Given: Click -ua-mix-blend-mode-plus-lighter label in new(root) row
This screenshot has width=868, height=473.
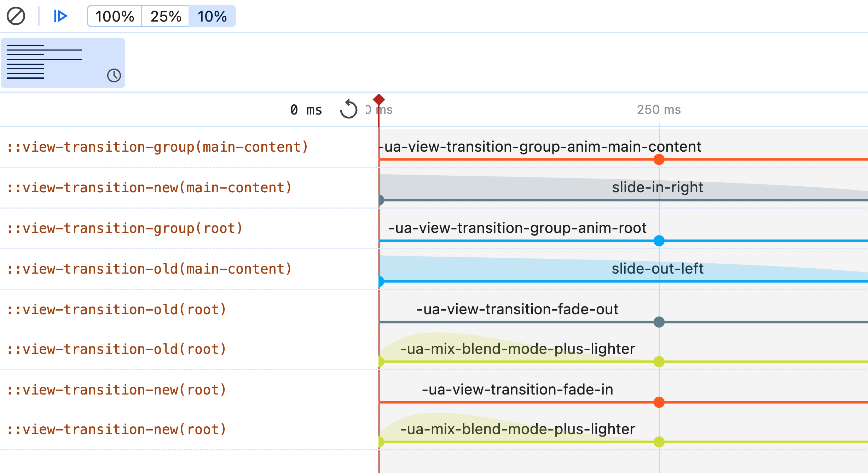Looking at the screenshot, I should tap(517, 429).
